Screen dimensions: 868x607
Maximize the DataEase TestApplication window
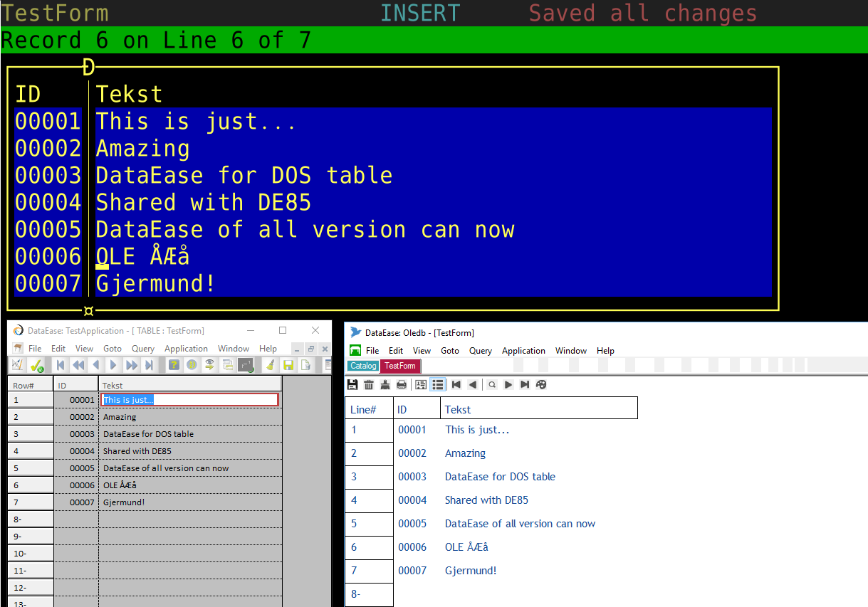[x=283, y=330]
